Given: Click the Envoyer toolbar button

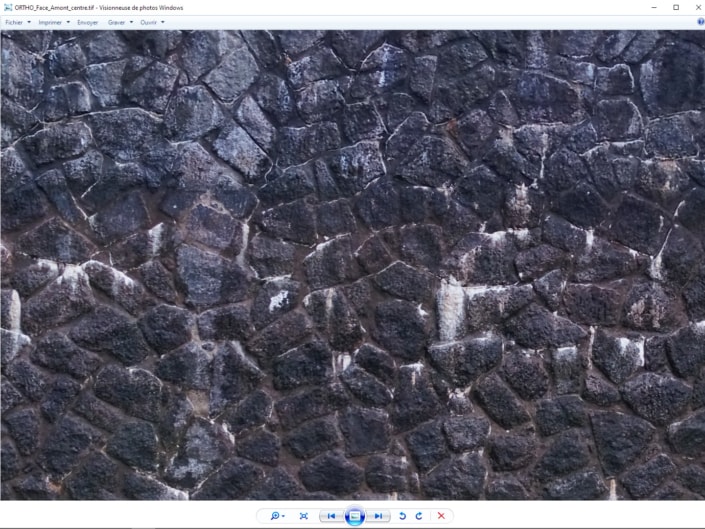Looking at the screenshot, I should point(87,22).
